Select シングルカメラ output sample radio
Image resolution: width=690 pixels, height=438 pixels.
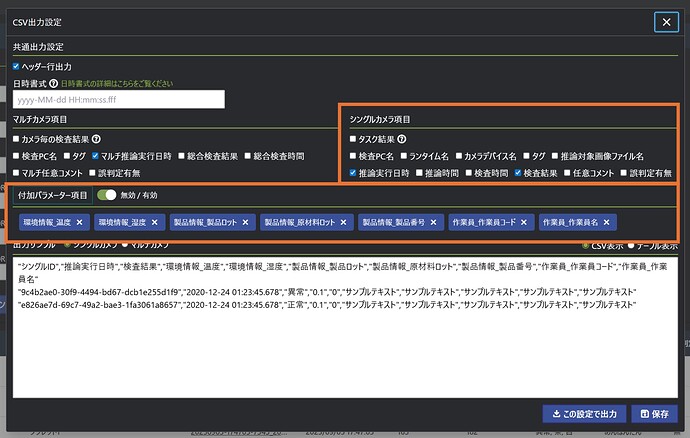coord(67,244)
